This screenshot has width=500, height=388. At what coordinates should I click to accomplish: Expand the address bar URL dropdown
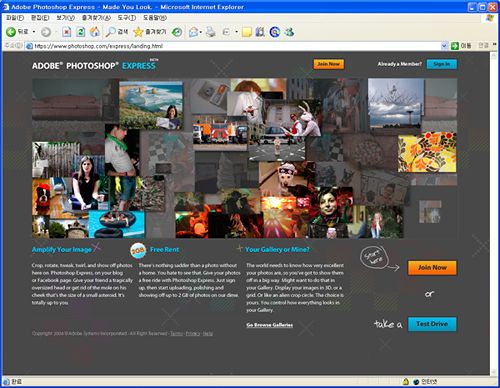[444, 46]
